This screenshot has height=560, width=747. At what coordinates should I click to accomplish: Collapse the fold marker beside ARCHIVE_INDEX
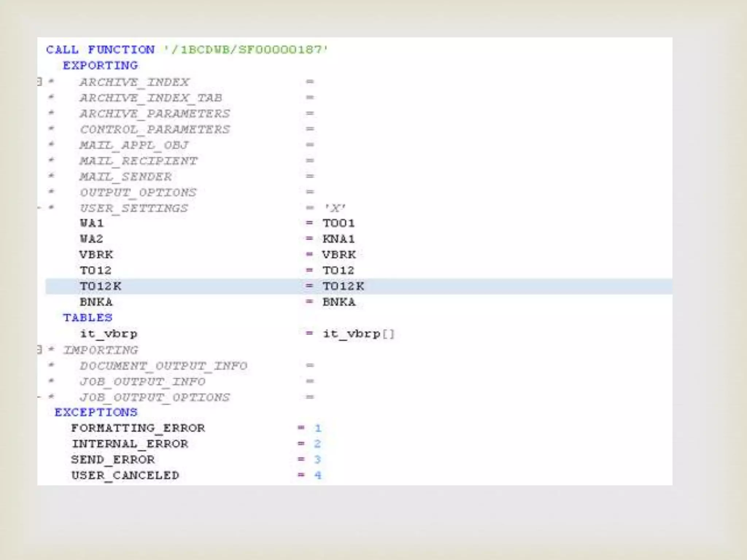[x=39, y=81]
